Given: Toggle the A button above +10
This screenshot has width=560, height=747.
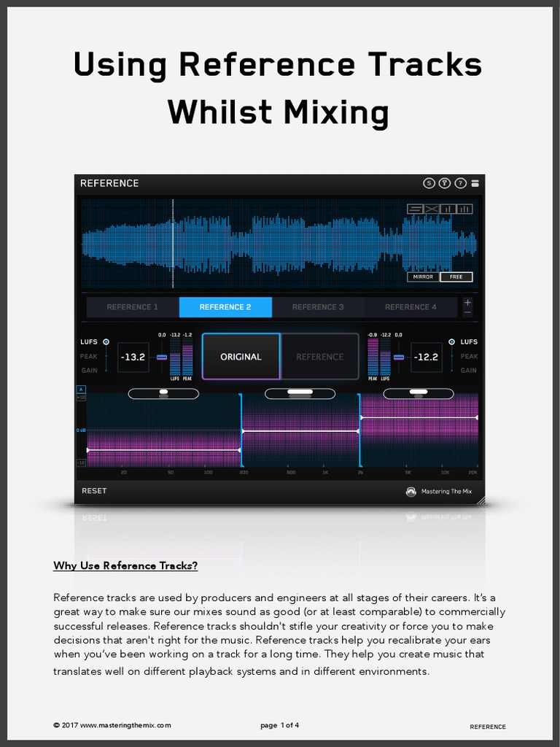Looking at the screenshot, I should pyautogui.click(x=81, y=390).
